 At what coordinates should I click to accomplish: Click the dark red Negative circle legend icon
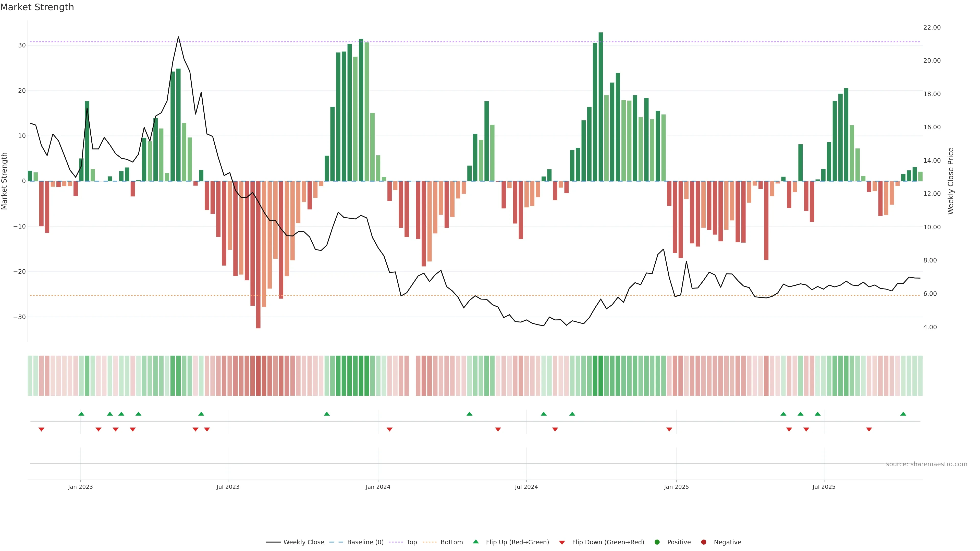coord(703,542)
